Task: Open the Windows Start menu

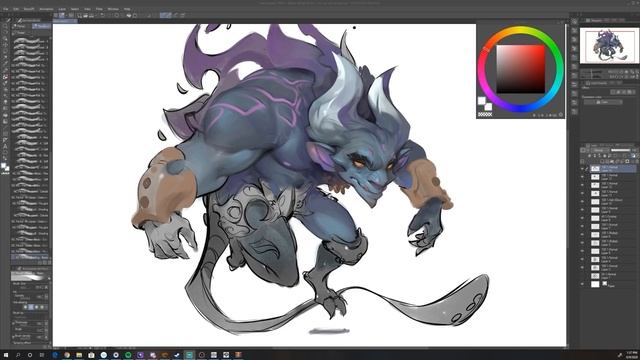Action: click(6, 355)
